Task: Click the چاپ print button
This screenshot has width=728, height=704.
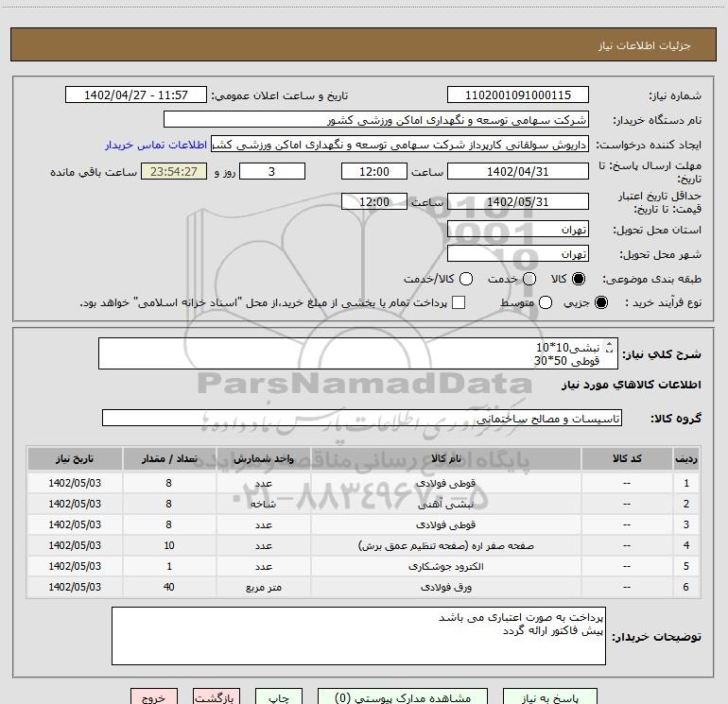Action: [x=279, y=697]
